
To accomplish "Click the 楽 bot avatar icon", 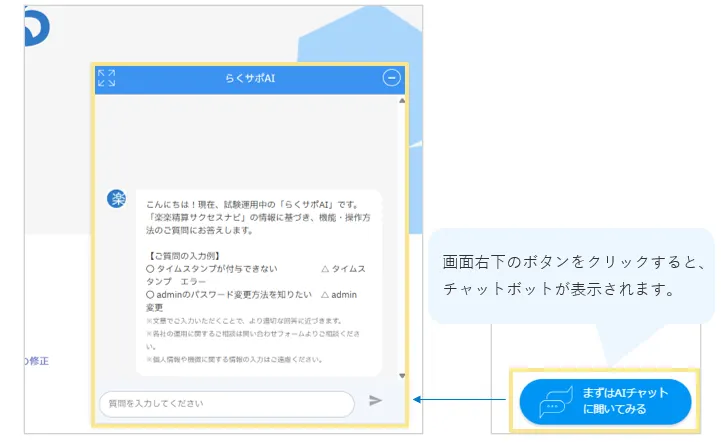I will tap(117, 199).
